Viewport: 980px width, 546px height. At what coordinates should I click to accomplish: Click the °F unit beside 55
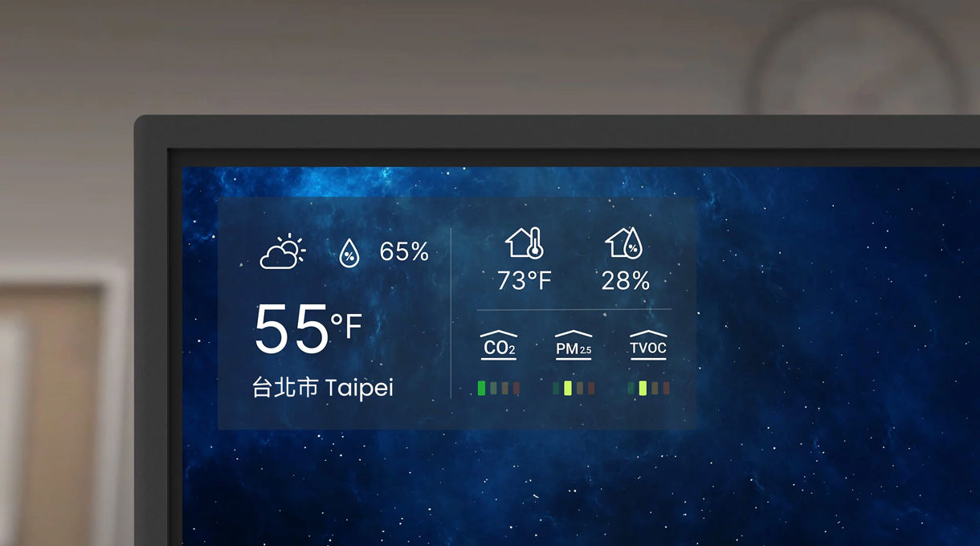click(x=347, y=326)
